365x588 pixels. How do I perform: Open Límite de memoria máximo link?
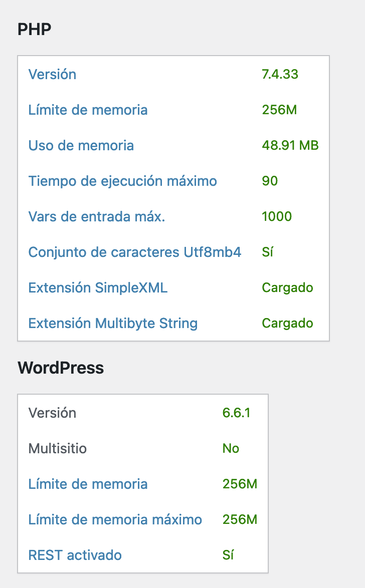coord(115,520)
